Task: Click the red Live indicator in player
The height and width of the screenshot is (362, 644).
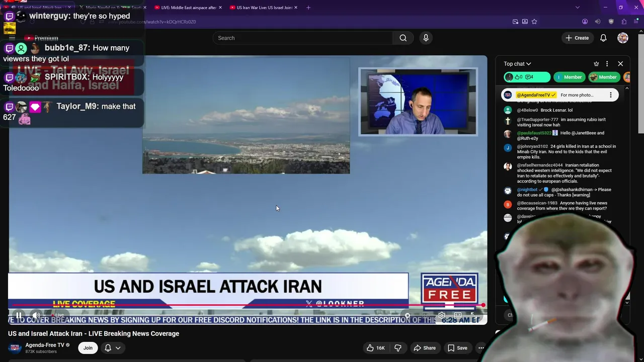Action: tap(58, 315)
